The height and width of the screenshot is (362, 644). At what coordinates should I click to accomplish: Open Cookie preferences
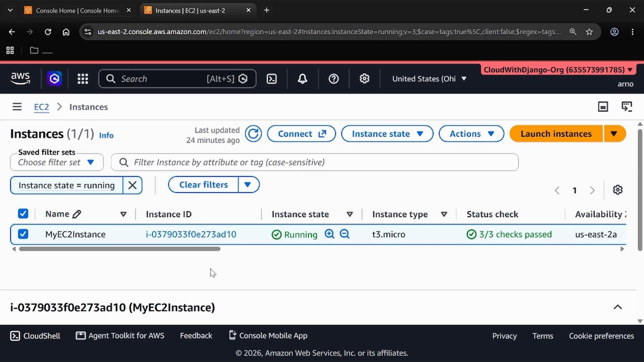601,336
